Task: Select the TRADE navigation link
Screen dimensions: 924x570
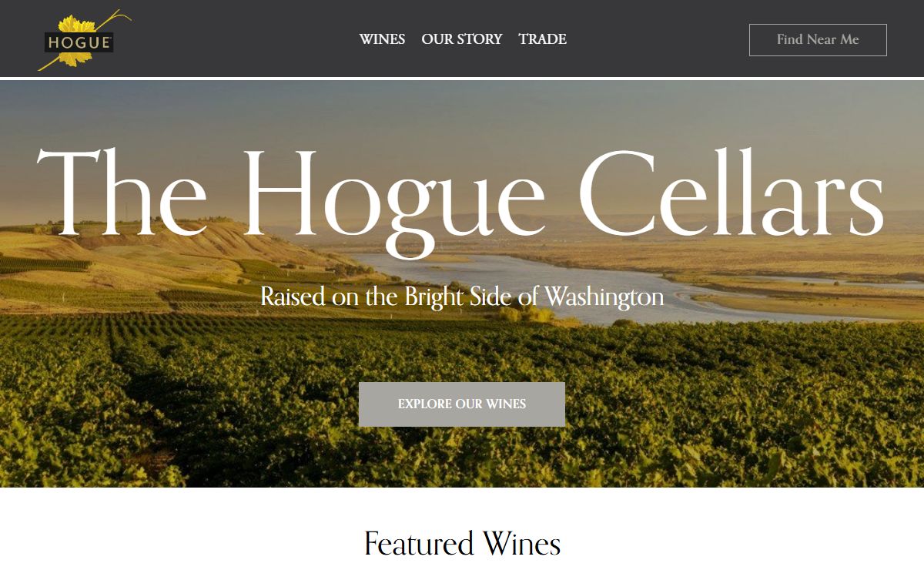Action: click(x=543, y=39)
